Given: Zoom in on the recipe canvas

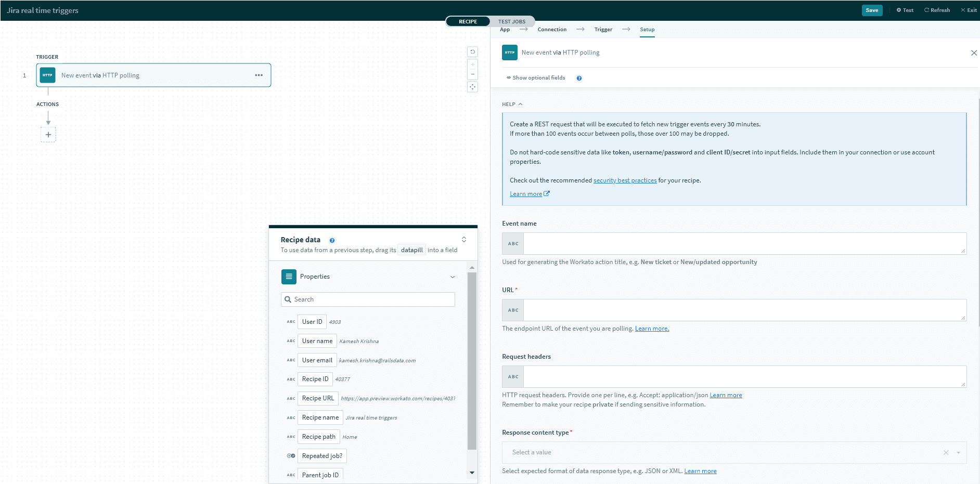Looking at the screenshot, I should click(472, 65).
